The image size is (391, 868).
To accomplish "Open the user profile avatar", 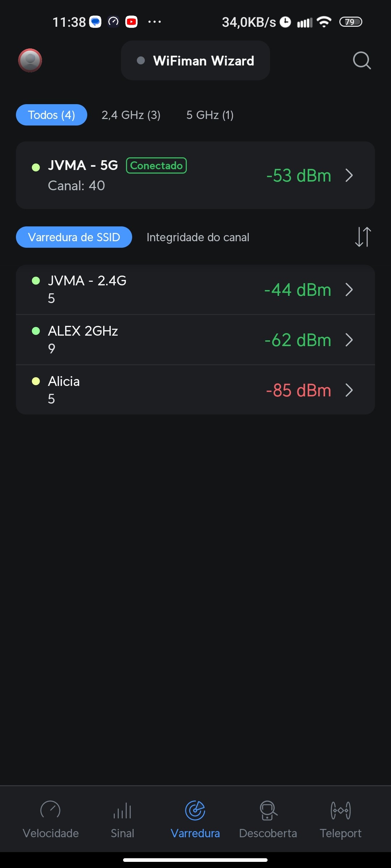I will click(x=30, y=60).
